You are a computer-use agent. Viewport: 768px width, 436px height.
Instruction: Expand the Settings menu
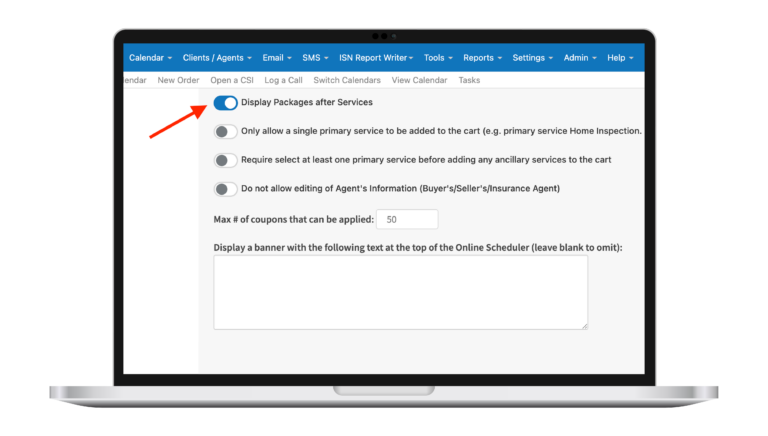click(532, 58)
